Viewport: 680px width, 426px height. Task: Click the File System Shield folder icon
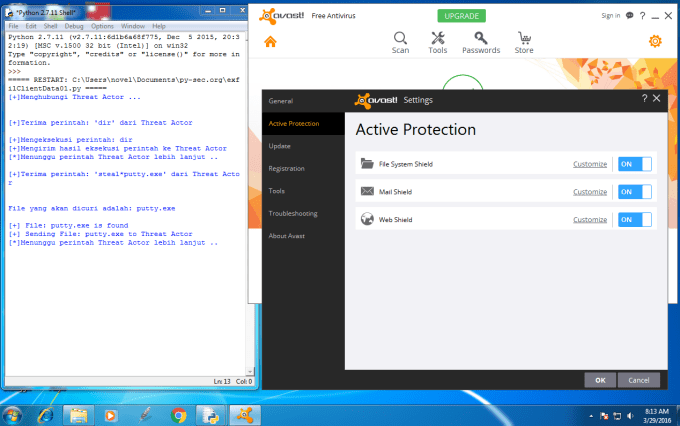(367, 164)
